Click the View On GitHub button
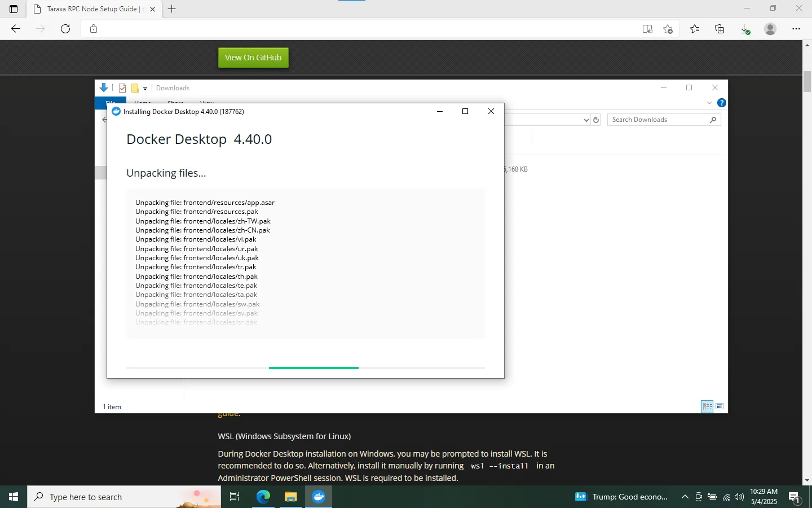The height and width of the screenshot is (508, 812). point(253,57)
